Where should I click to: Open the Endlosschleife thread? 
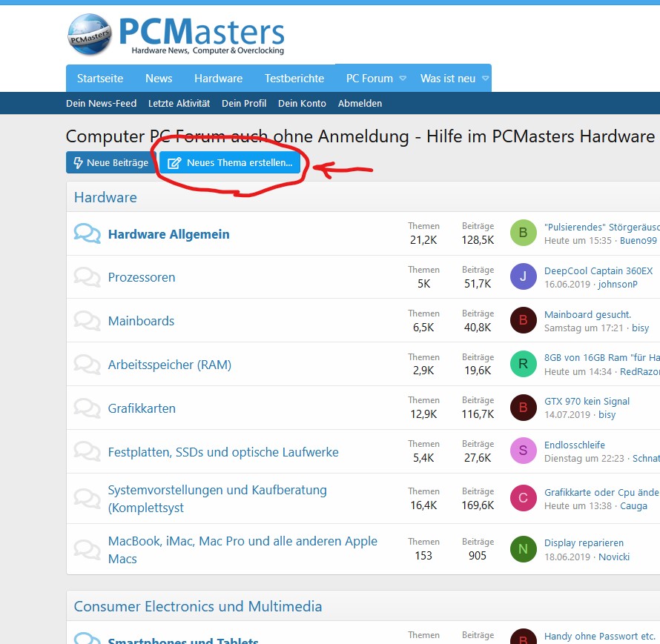575,445
